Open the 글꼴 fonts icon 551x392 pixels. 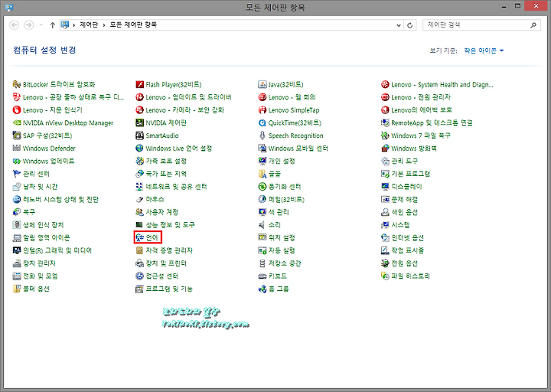pos(262,174)
